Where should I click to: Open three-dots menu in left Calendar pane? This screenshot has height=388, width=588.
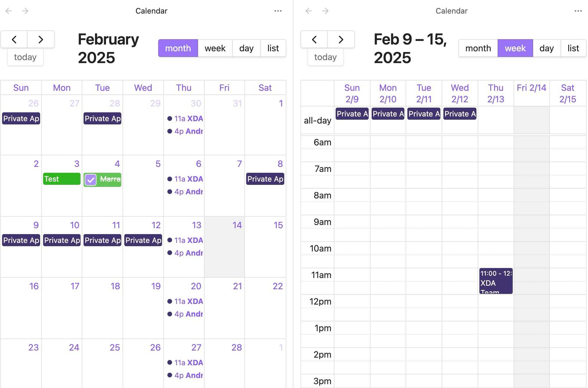pyautogui.click(x=278, y=11)
